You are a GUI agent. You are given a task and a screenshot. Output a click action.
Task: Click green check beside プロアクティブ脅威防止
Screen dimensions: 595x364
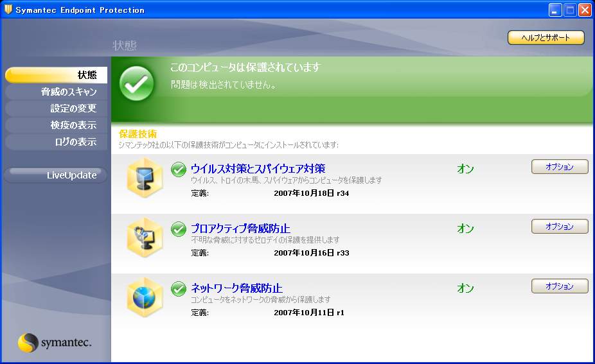[179, 229]
